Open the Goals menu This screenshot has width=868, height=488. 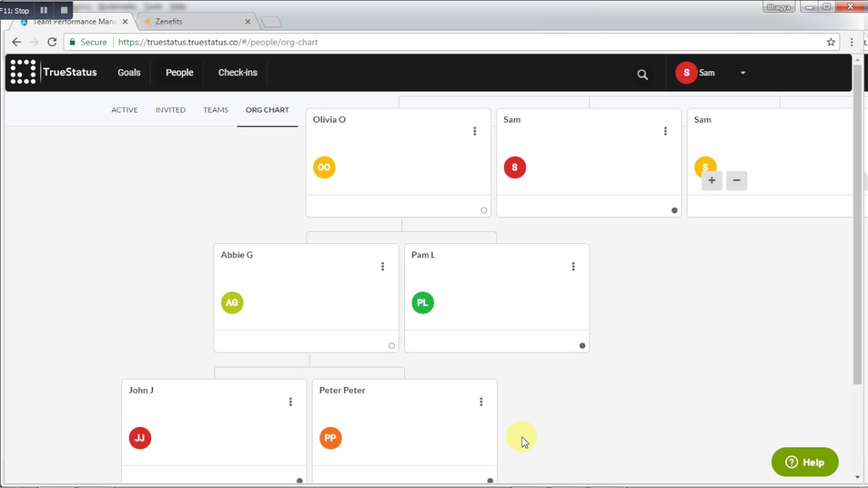coord(129,73)
